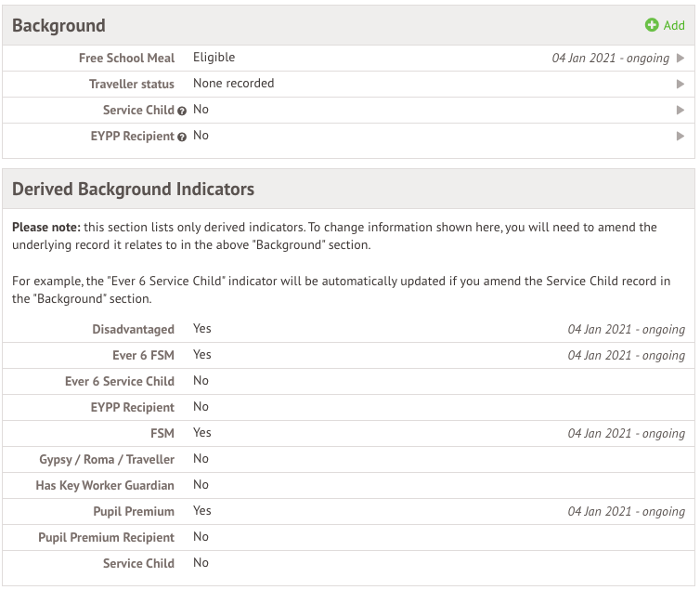
Task: Click the green plus Add icon
Action: pos(652,25)
